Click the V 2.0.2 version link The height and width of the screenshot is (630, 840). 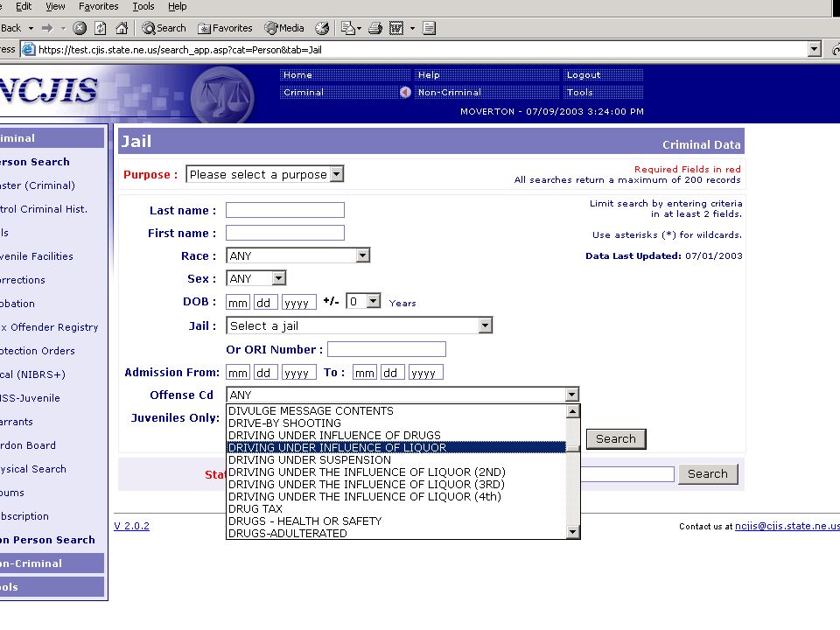point(131,526)
